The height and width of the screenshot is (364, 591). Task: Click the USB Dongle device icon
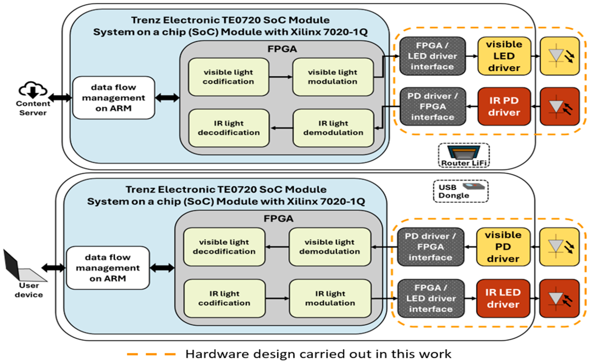click(x=474, y=186)
